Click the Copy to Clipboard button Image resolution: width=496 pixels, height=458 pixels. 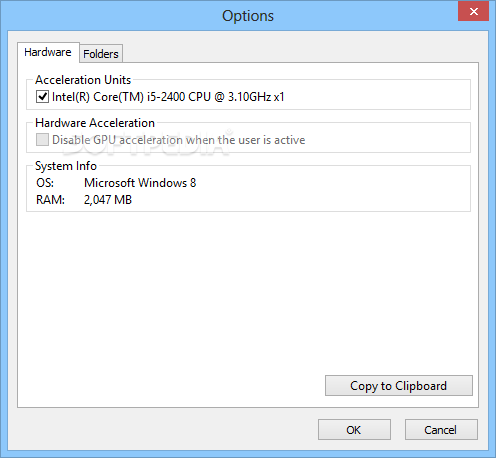(399, 386)
